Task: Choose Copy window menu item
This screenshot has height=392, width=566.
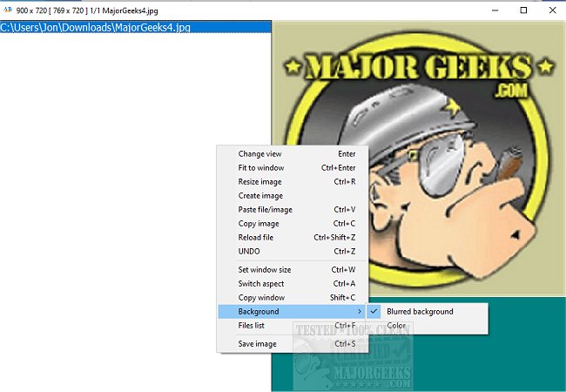Action: pyautogui.click(x=293, y=297)
